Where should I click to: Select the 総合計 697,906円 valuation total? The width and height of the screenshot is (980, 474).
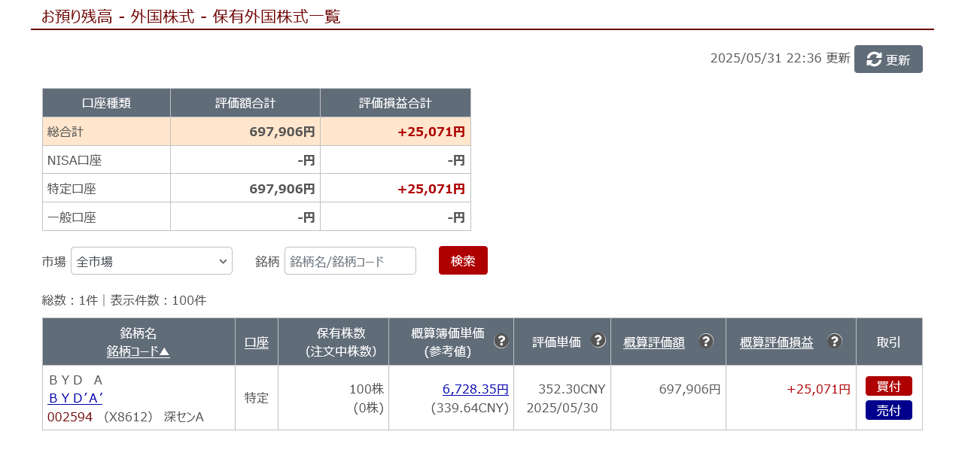pyautogui.click(x=282, y=132)
